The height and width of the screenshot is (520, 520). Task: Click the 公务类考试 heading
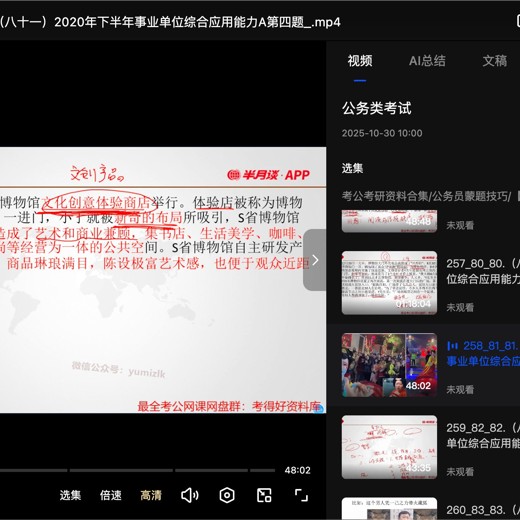[377, 108]
